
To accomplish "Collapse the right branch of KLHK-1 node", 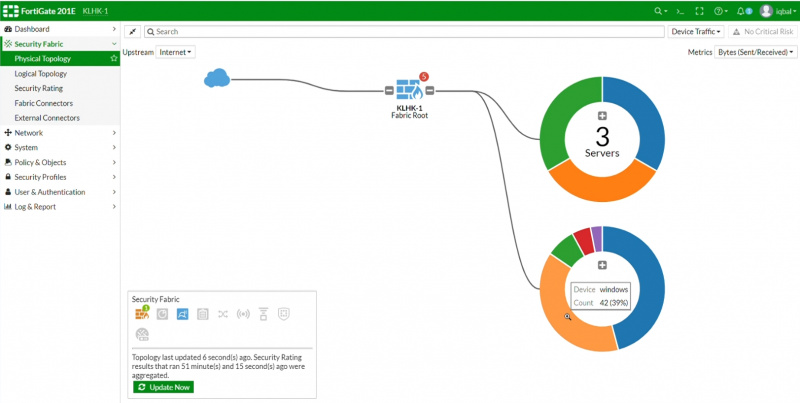I will point(428,91).
